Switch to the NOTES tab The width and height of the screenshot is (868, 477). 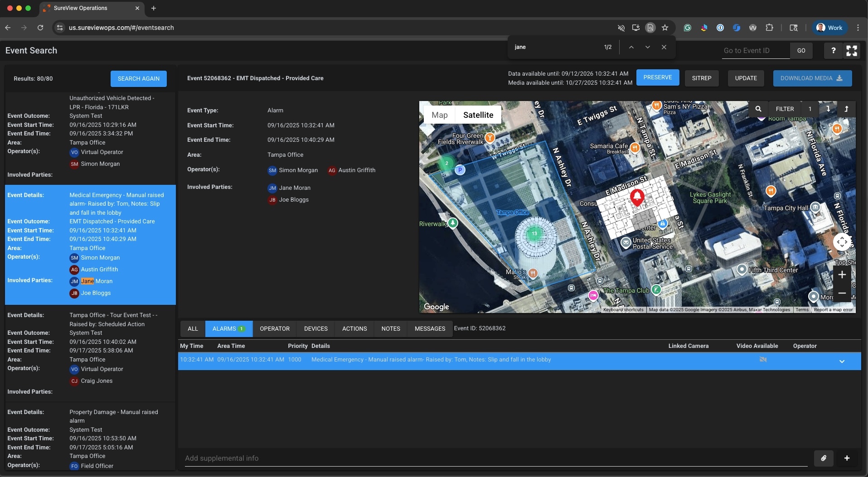click(390, 329)
